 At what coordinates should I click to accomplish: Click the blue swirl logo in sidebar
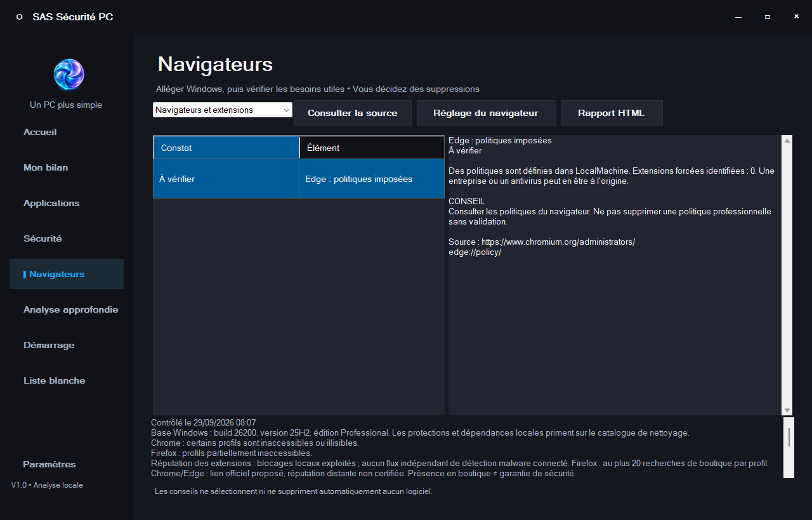tap(69, 74)
